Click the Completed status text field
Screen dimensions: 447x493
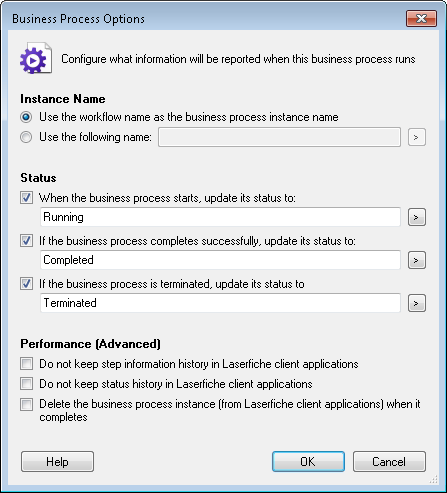220,260
